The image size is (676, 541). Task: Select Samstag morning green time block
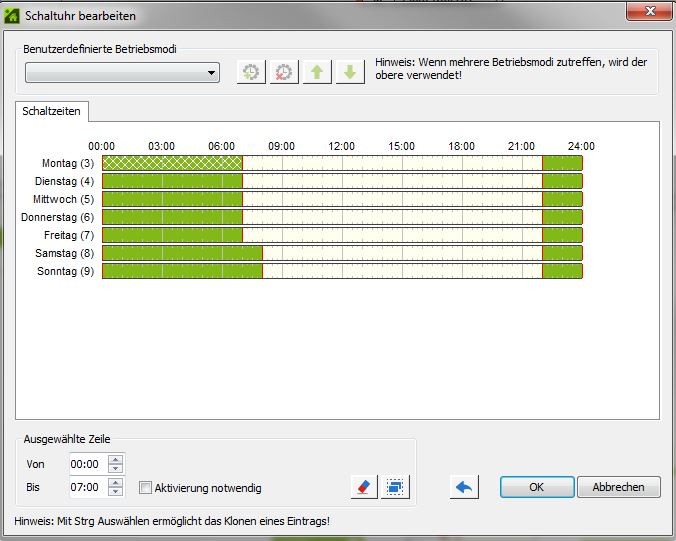pyautogui.click(x=182, y=253)
